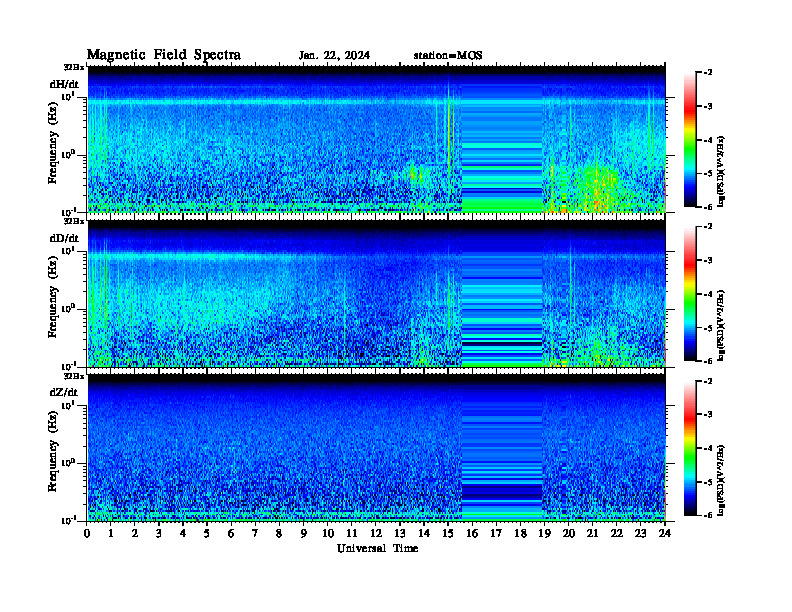Screen dimensions: 792x612
Task: Click the dZ/dt panel label
Action: [x=64, y=392]
